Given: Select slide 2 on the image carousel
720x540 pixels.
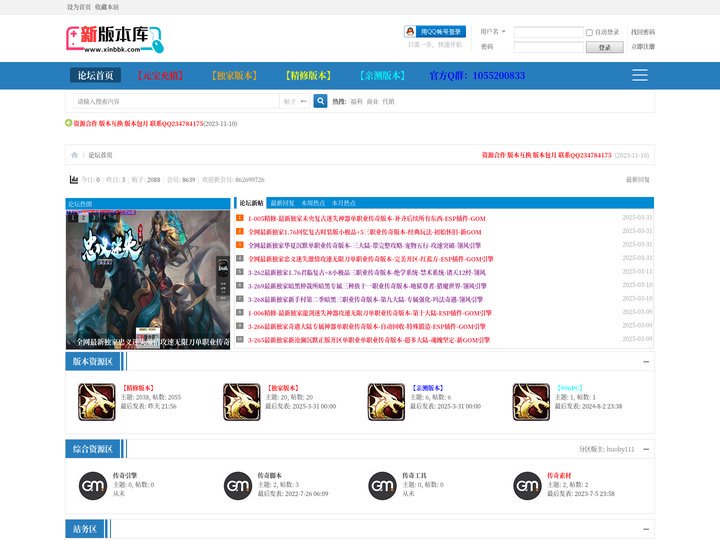Looking at the screenshot, I should 83,217.
